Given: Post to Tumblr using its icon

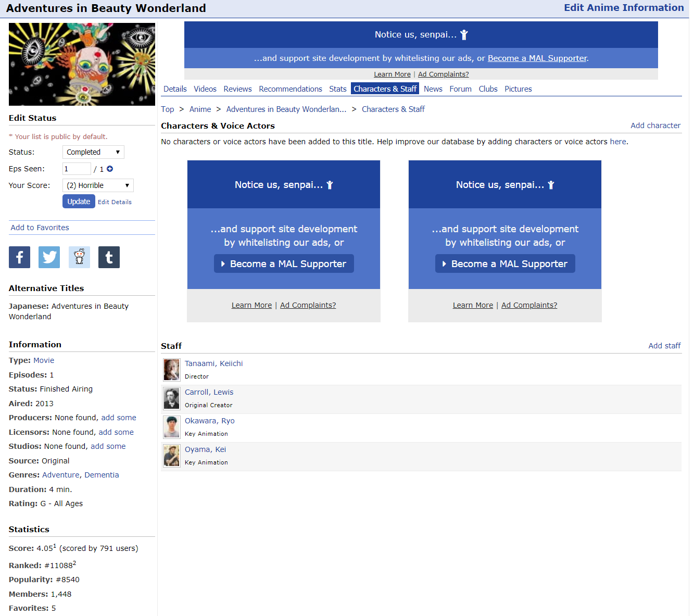Looking at the screenshot, I should pos(109,257).
